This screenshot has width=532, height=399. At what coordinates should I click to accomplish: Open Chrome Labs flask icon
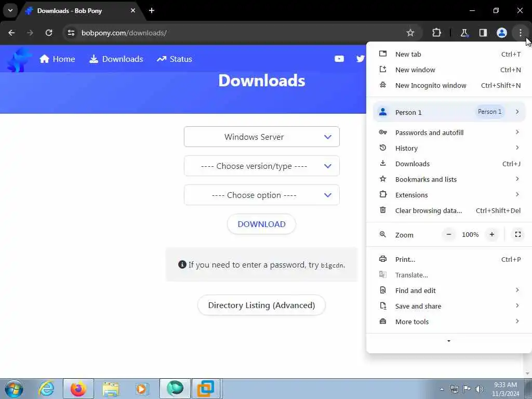click(x=464, y=33)
